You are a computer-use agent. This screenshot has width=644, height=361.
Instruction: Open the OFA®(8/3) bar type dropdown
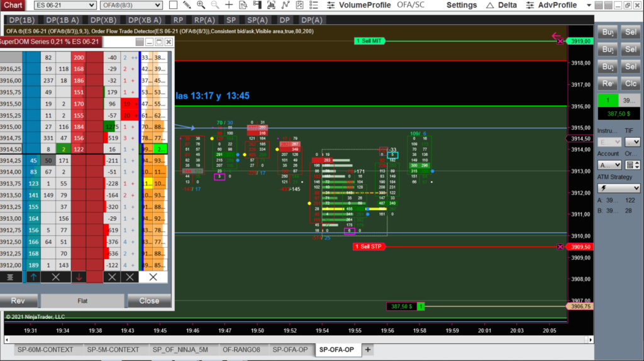131,5
